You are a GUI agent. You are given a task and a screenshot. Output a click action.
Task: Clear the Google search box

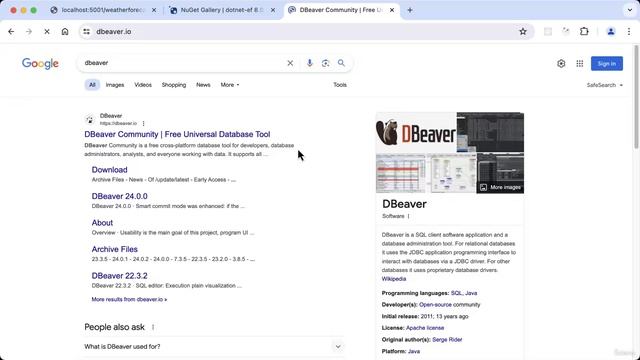pyautogui.click(x=290, y=63)
